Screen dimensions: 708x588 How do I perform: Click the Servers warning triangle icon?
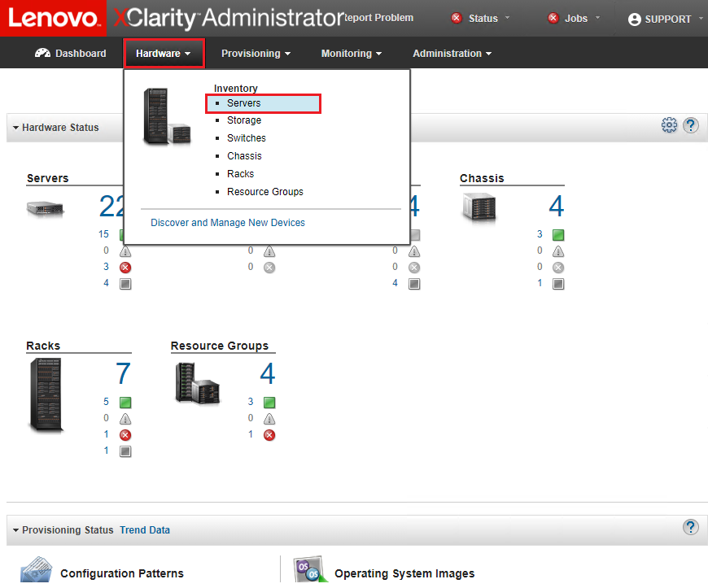[x=125, y=251]
